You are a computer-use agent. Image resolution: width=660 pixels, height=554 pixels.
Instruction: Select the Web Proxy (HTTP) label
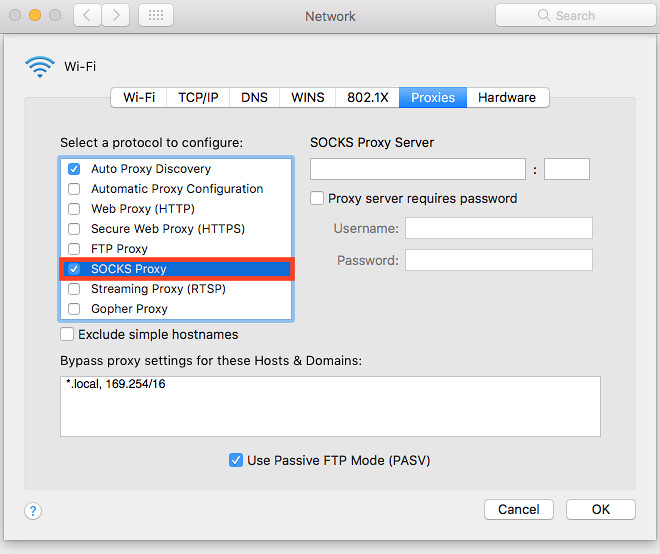click(x=143, y=209)
